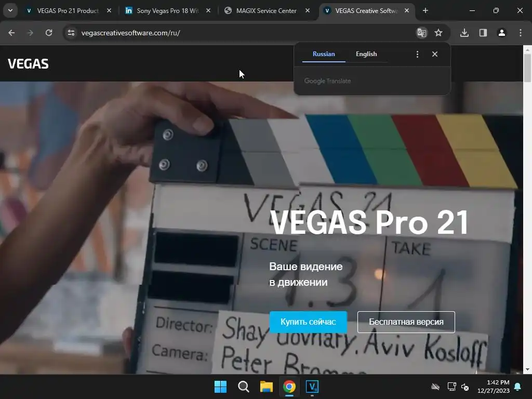Switch to VEGAS Pro 21 Product tab
This screenshot has height=399, width=532.
point(63,10)
